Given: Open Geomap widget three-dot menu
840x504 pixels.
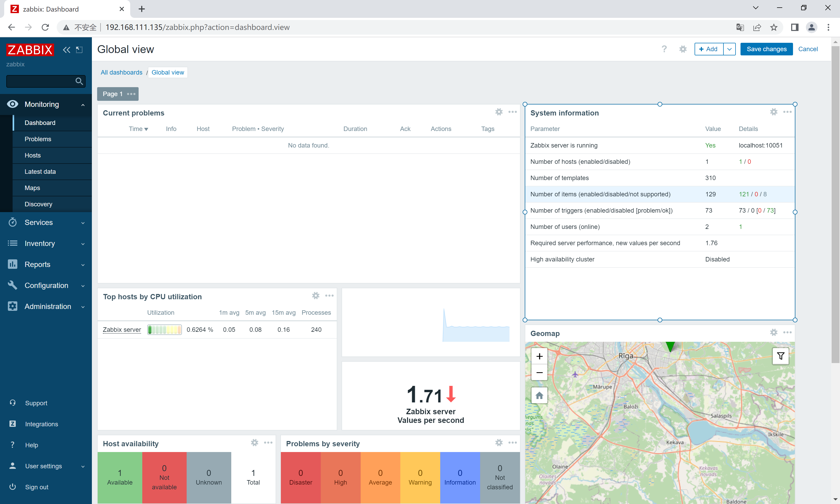Looking at the screenshot, I should (x=787, y=332).
